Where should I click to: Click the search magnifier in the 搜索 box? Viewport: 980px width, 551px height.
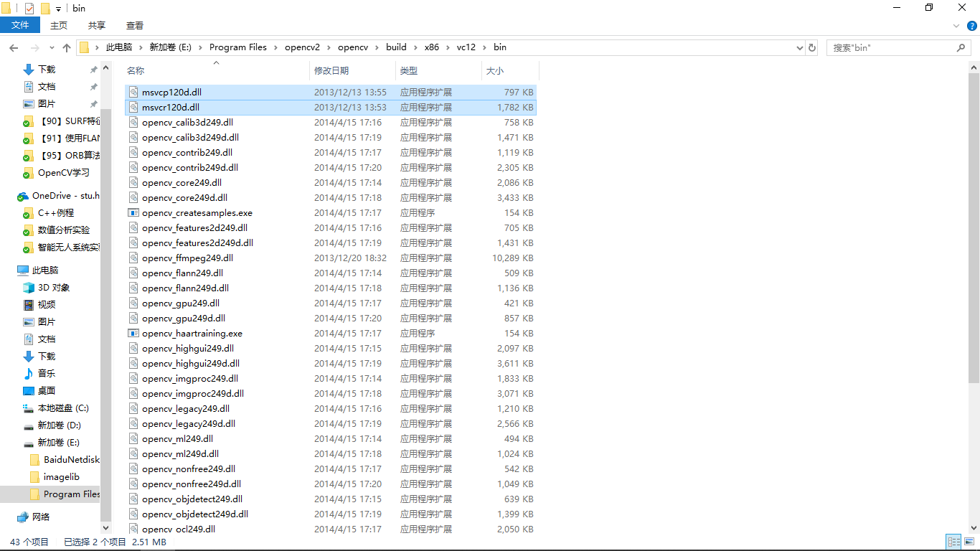click(x=961, y=47)
